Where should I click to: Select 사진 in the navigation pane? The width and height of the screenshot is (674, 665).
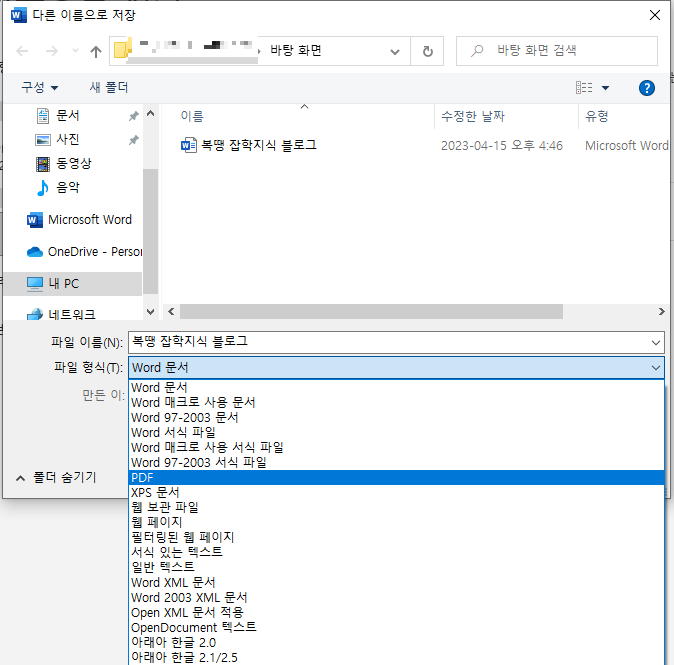[x=68, y=139]
